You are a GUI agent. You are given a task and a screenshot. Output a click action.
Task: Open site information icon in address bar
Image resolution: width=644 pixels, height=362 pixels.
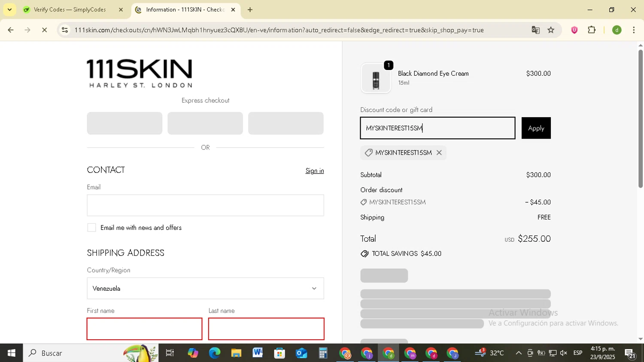(x=65, y=30)
